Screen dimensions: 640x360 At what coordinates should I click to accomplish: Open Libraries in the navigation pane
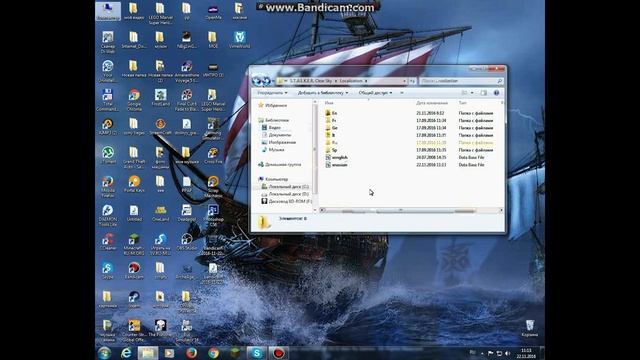coord(277,120)
